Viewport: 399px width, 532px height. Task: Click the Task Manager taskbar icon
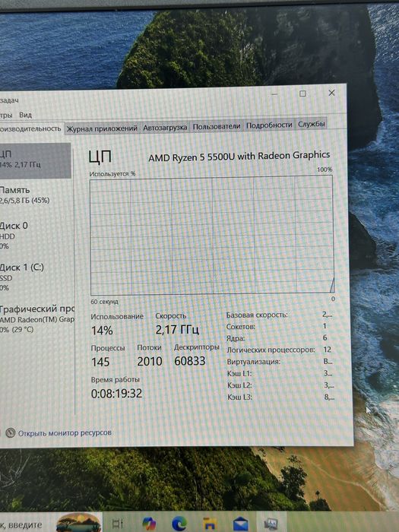point(271,524)
